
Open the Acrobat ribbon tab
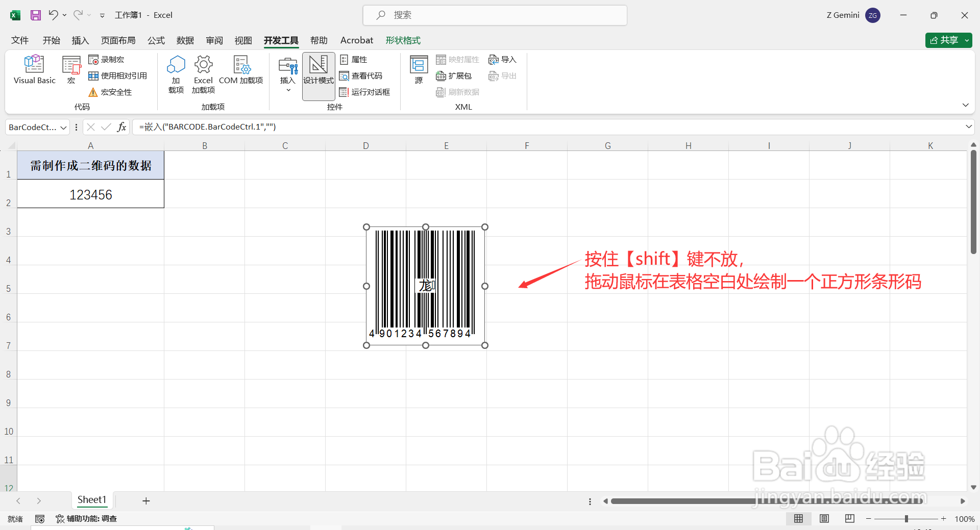click(356, 40)
